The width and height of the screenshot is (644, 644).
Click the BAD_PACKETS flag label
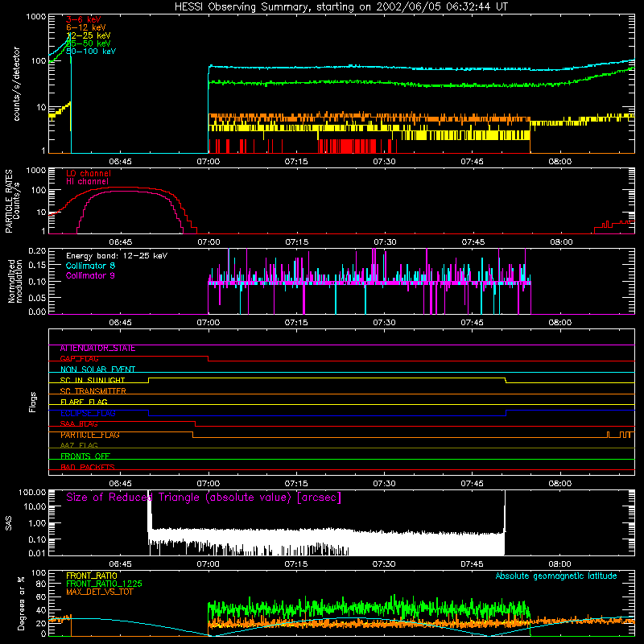tap(88, 467)
